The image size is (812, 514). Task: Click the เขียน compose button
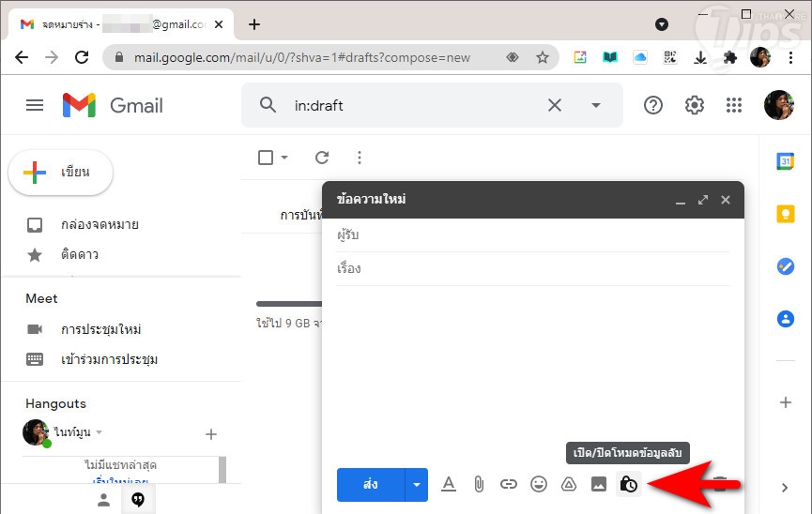tap(61, 173)
